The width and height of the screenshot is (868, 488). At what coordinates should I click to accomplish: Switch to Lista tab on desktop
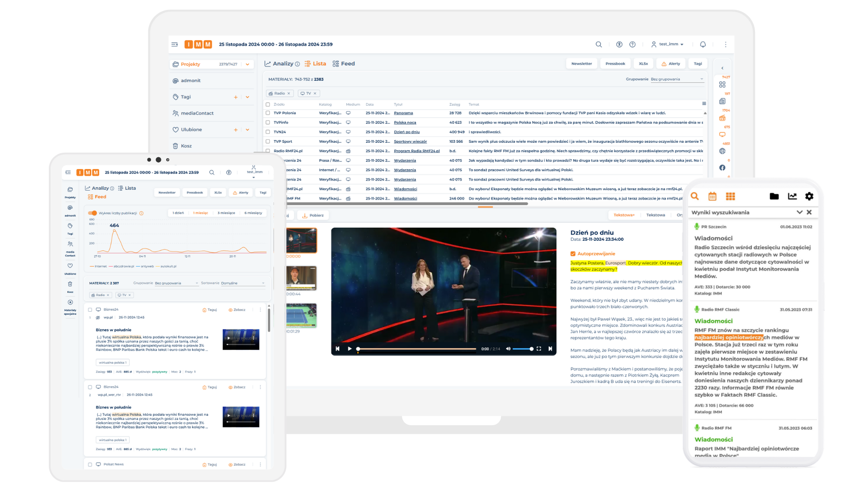316,64
